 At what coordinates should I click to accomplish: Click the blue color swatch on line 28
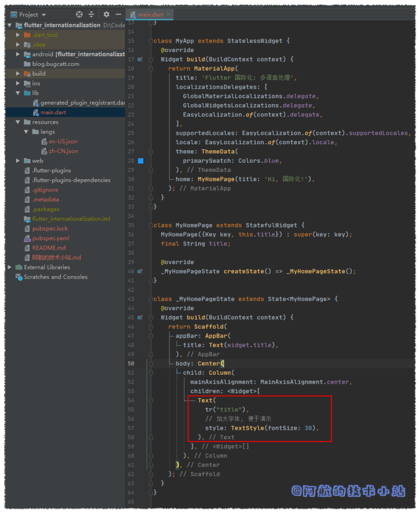140,161
